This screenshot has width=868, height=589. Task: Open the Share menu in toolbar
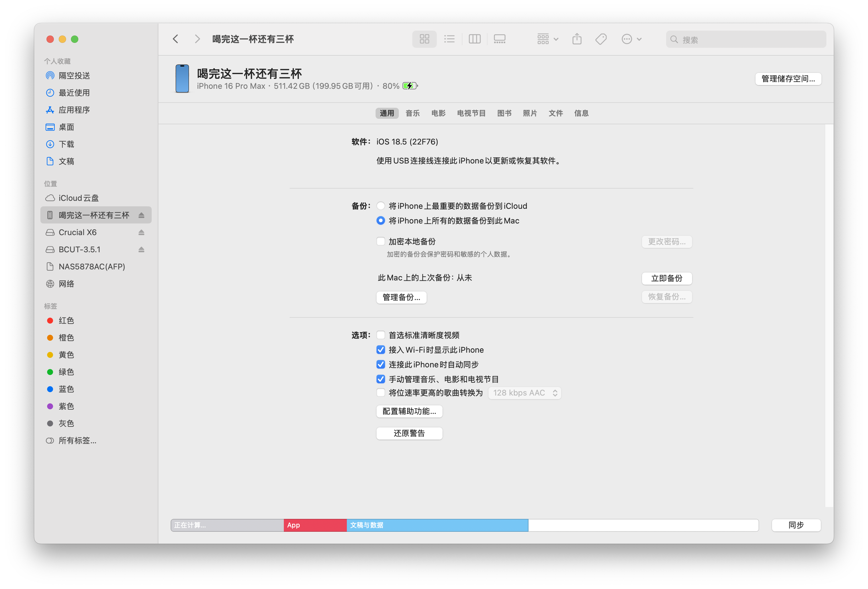[577, 39]
